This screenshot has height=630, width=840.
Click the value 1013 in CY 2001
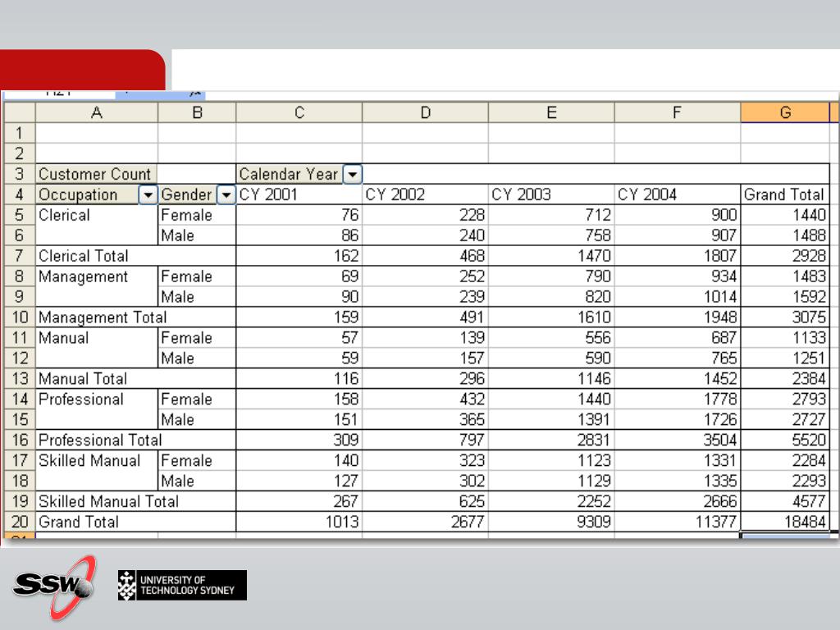point(299,522)
